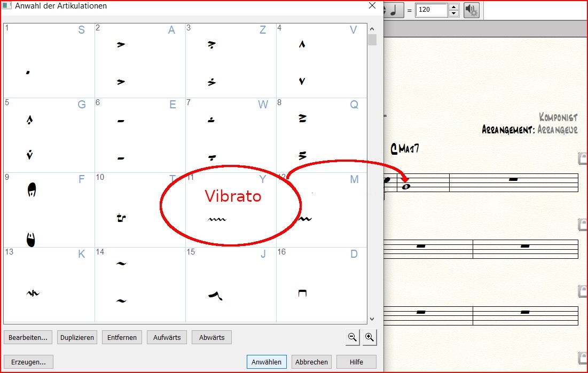Click the Komponist text in score

559,117
